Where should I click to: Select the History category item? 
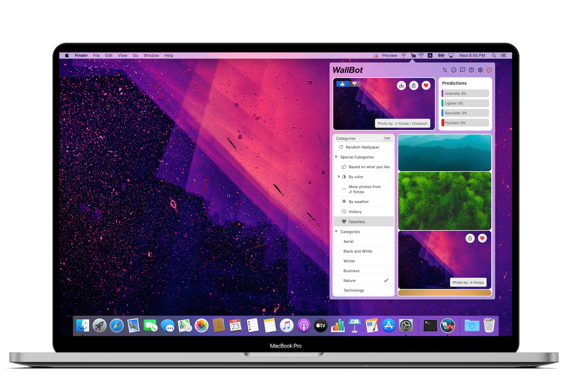coord(355,212)
